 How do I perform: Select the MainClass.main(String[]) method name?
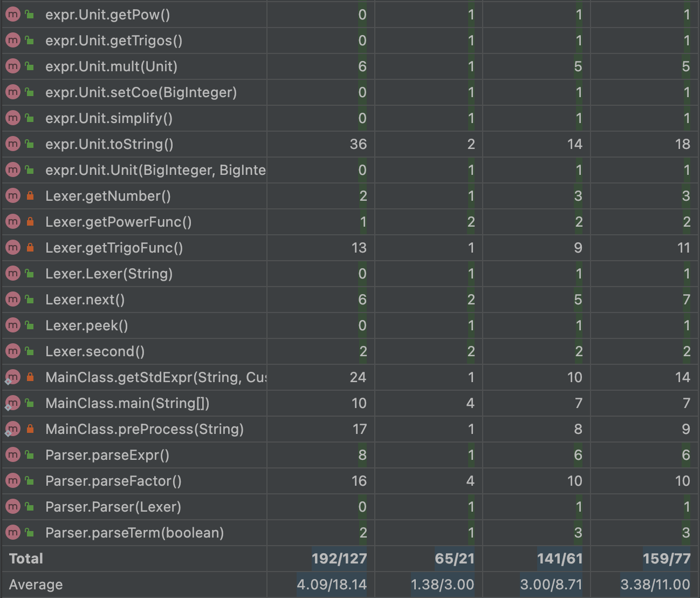[127, 403]
